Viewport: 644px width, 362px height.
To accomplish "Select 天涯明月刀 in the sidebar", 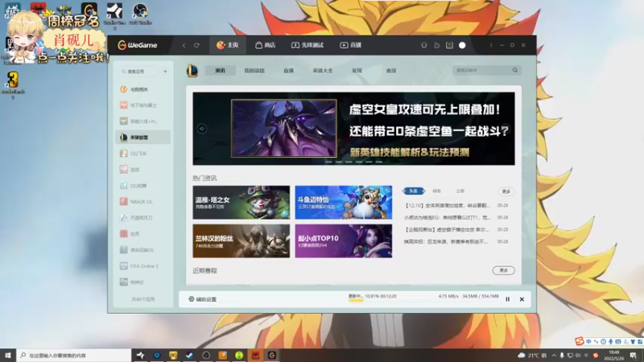I will 143,218.
